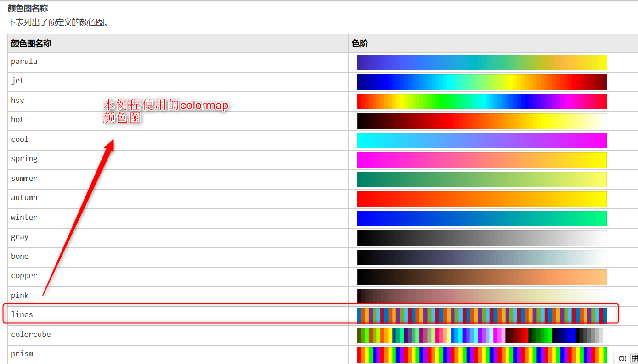The width and height of the screenshot is (638, 364).
Task: Click the spring color scale bar
Action: (x=482, y=160)
